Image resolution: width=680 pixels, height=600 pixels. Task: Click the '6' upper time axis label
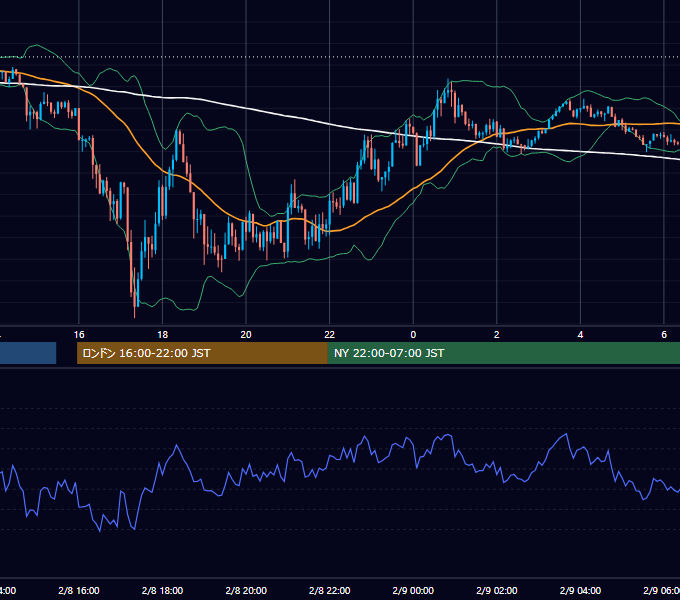click(x=664, y=335)
